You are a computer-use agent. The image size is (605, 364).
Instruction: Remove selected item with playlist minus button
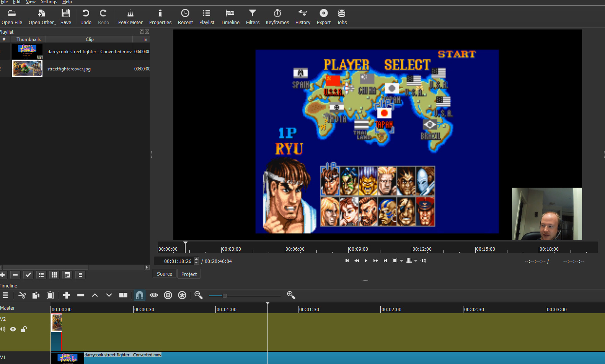tap(15, 275)
